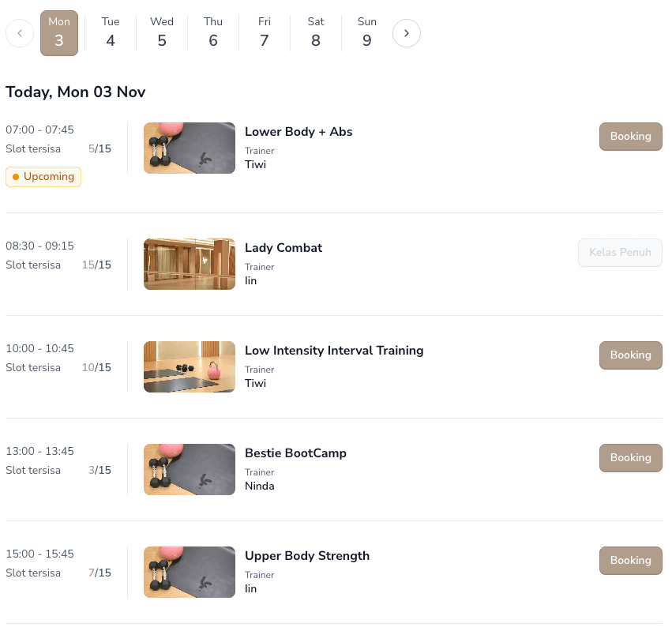Jump to Sun 9 schedule

[367, 33]
